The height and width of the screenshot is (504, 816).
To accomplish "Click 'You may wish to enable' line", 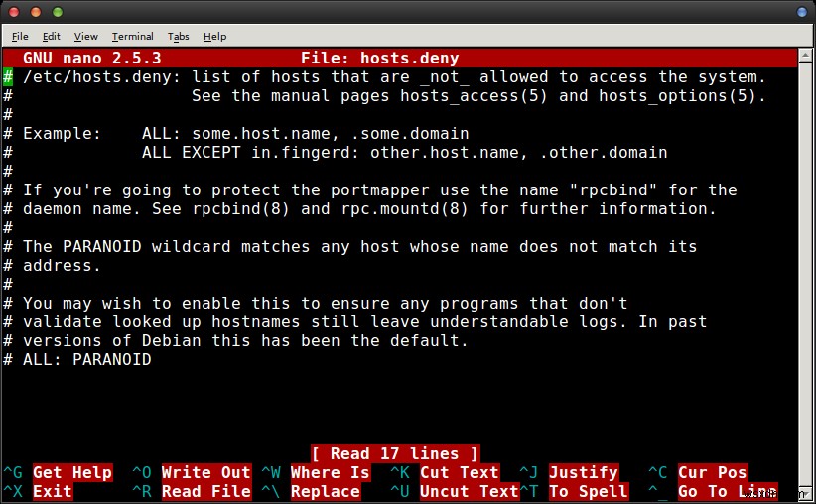I will click(131, 303).
